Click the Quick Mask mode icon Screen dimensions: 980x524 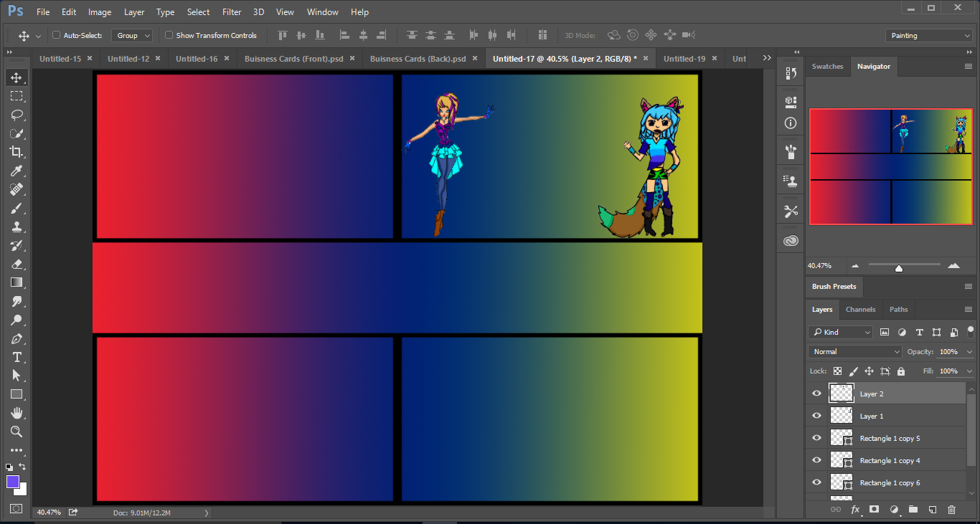coord(17,509)
